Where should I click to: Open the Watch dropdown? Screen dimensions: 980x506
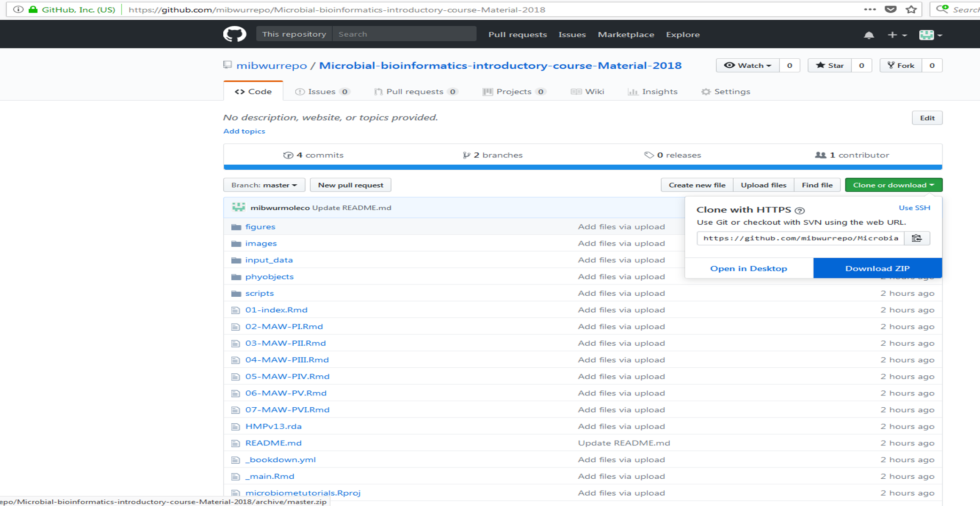pyautogui.click(x=748, y=65)
